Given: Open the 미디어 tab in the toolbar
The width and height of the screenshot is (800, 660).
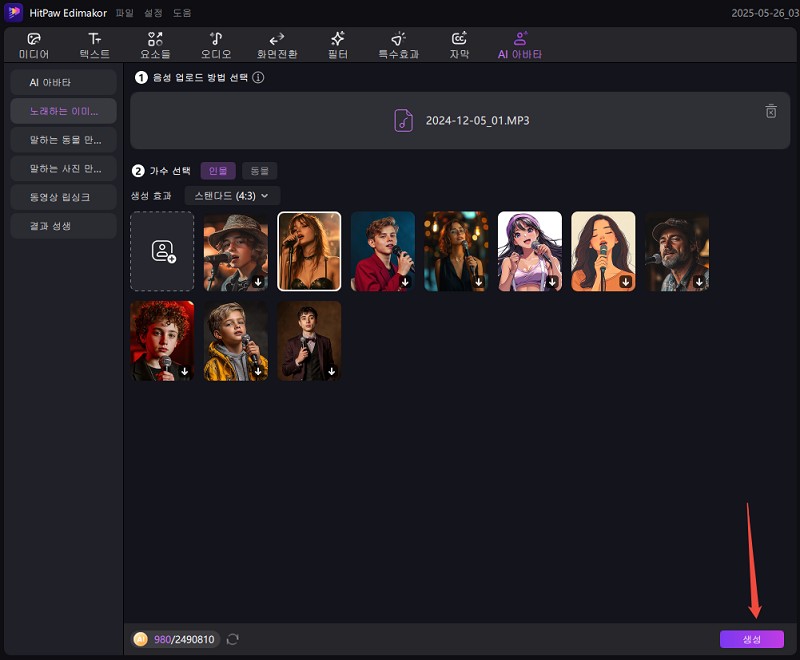Looking at the screenshot, I should coord(34,45).
